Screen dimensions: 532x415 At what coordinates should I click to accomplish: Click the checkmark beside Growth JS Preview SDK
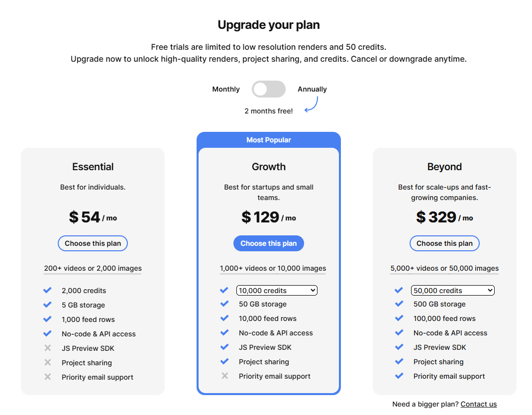coord(225,347)
